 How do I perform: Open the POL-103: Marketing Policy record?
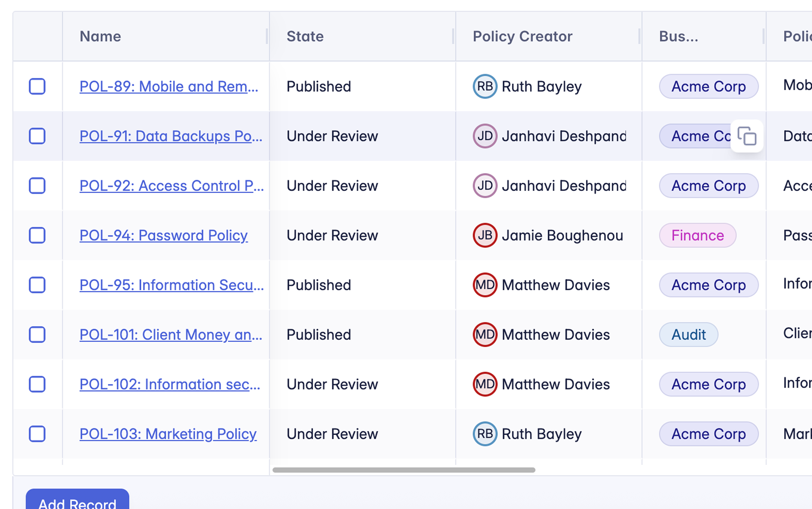[x=168, y=434]
